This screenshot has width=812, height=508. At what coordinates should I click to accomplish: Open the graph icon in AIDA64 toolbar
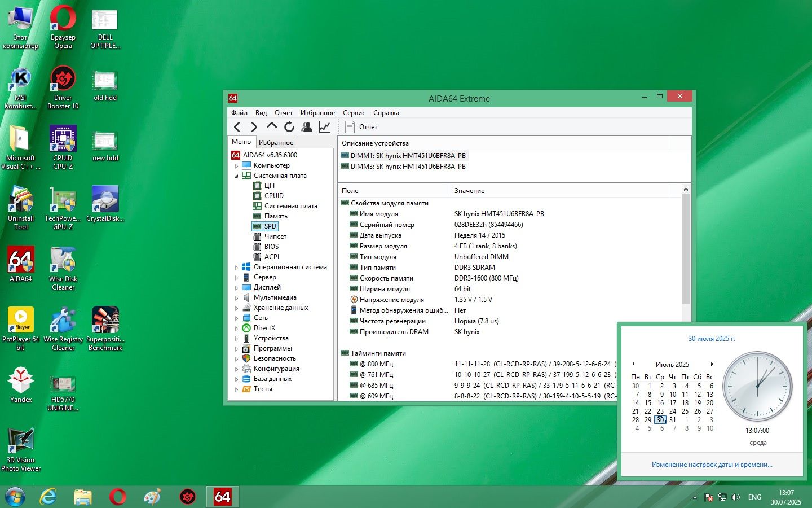(324, 127)
